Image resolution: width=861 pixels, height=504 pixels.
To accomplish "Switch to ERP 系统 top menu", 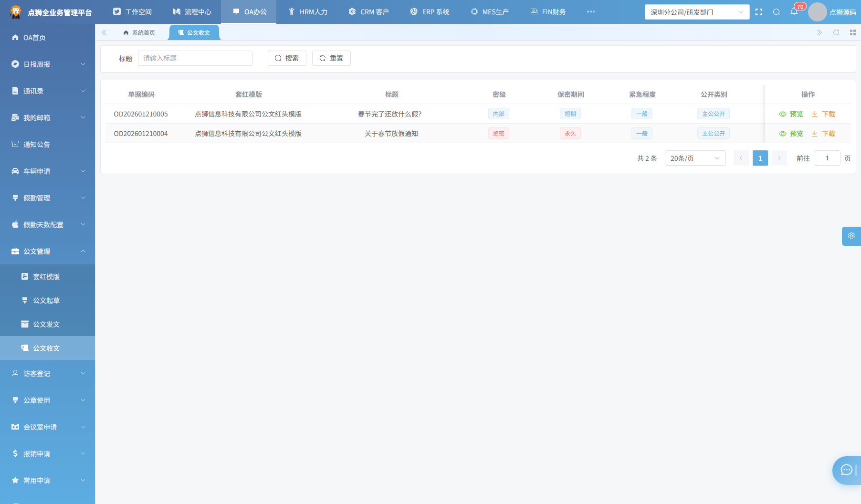I will tap(430, 12).
